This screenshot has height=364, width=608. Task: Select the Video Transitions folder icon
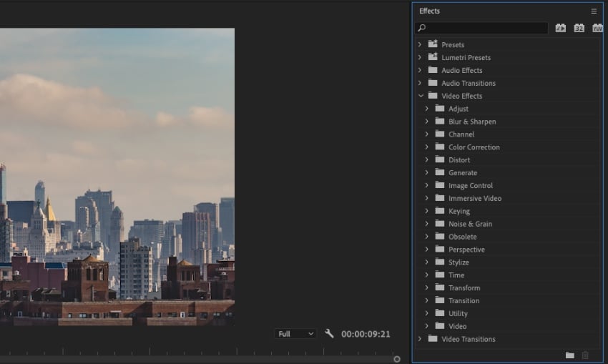point(433,338)
